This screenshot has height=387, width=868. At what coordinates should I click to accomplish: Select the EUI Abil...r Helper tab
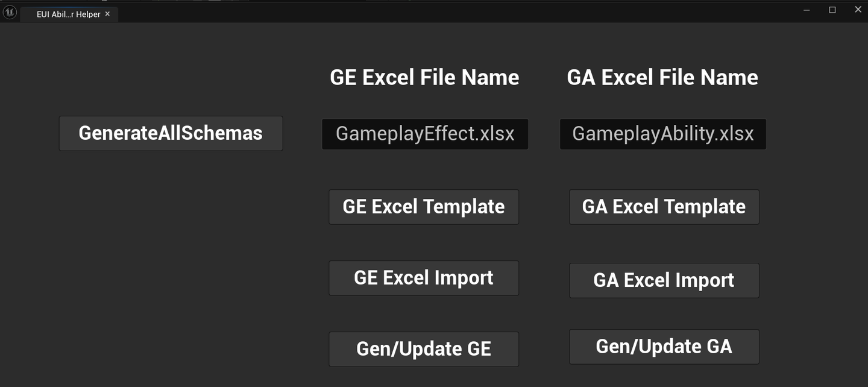tap(68, 14)
